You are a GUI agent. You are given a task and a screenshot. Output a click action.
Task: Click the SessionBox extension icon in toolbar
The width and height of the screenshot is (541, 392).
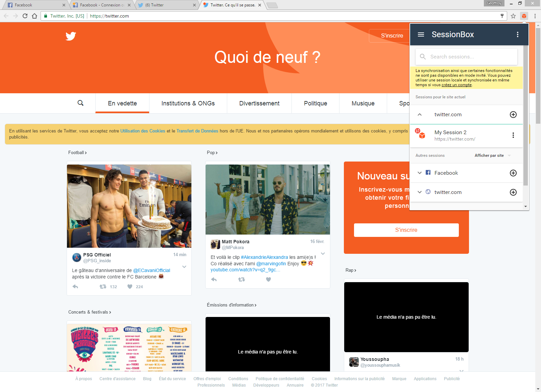[x=524, y=16]
